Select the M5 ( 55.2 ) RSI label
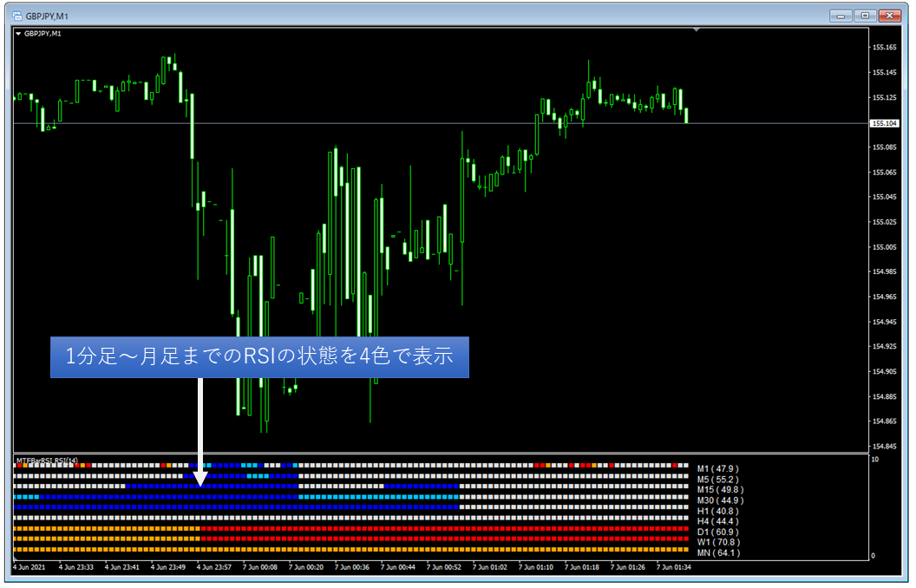 point(717,480)
